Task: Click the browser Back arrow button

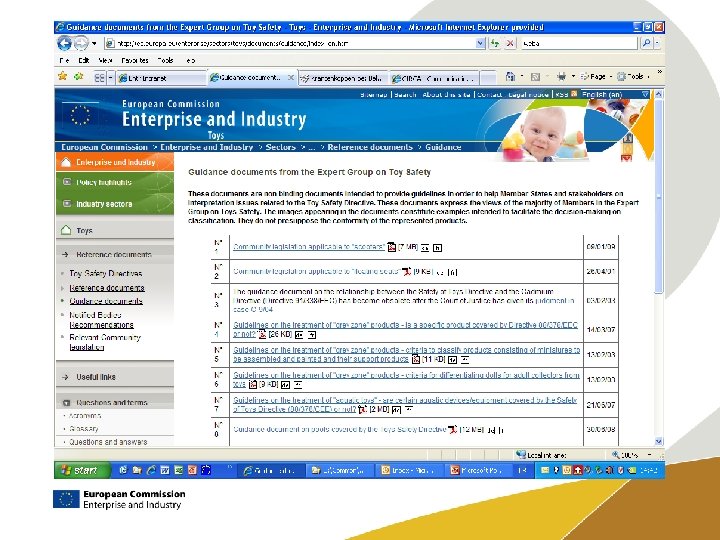Action: [x=64, y=44]
